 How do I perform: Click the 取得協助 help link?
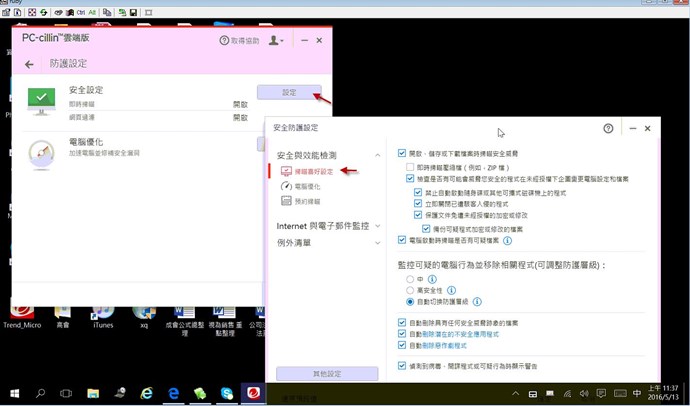239,40
